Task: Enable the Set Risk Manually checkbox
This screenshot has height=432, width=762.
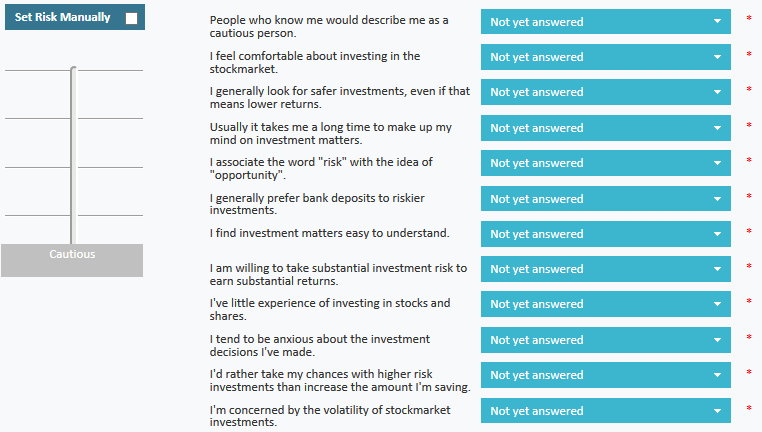Action: 131,18
